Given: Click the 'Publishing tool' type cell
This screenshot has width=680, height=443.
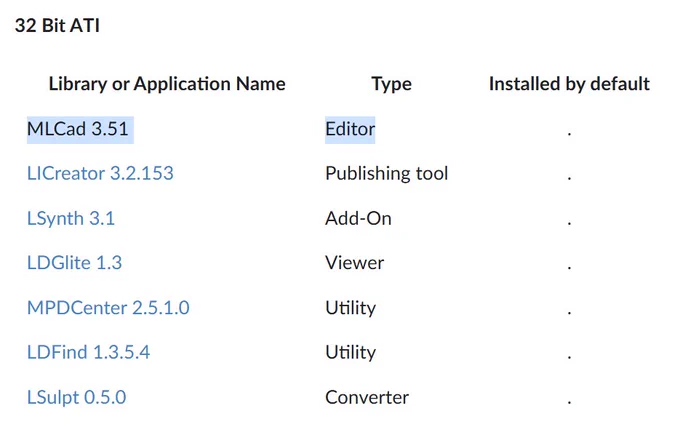Looking at the screenshot, I should 387,174.
